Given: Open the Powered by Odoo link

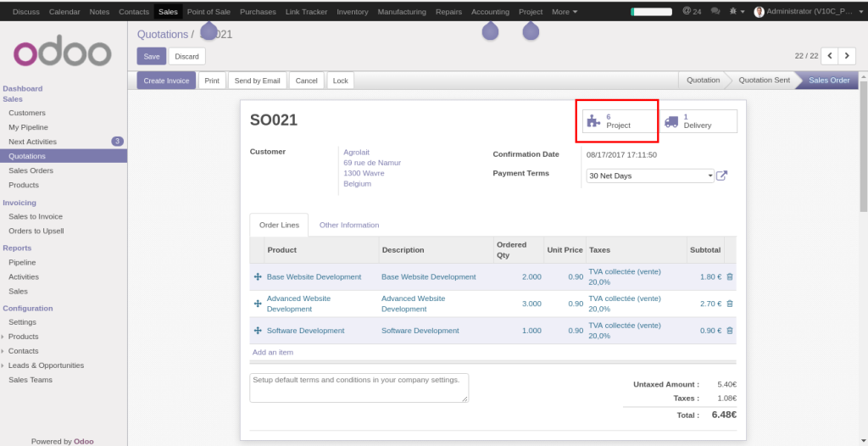Looking at the screenshot, I should click(x=62, y=442).
